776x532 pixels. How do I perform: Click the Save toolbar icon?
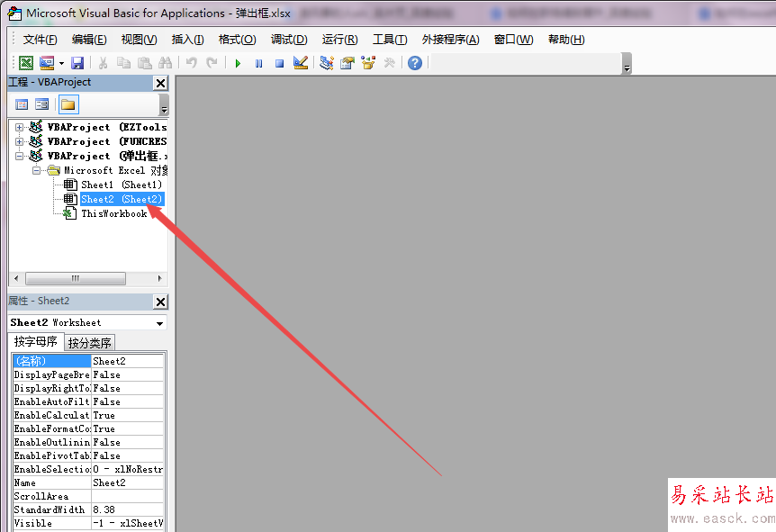[77, 63]
